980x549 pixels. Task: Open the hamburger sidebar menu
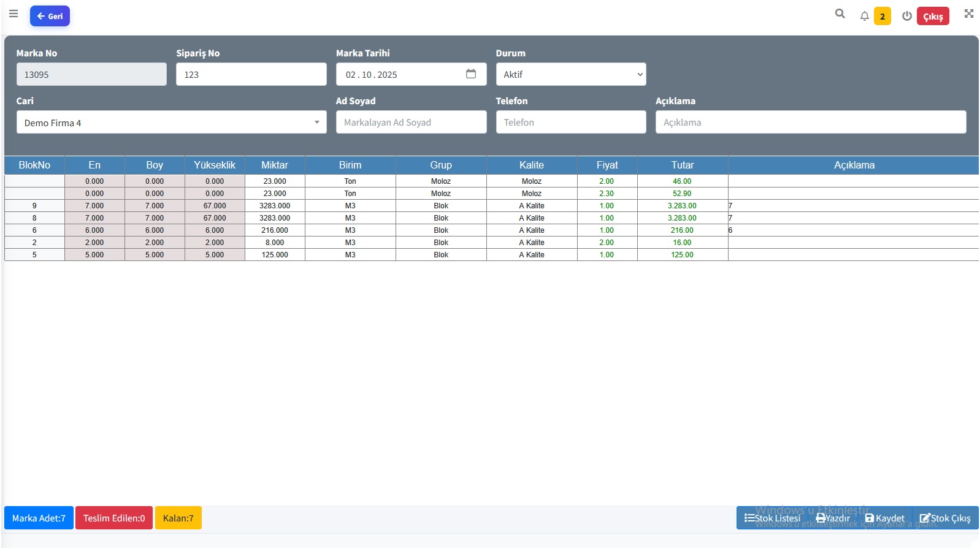(x=13, y=13)
